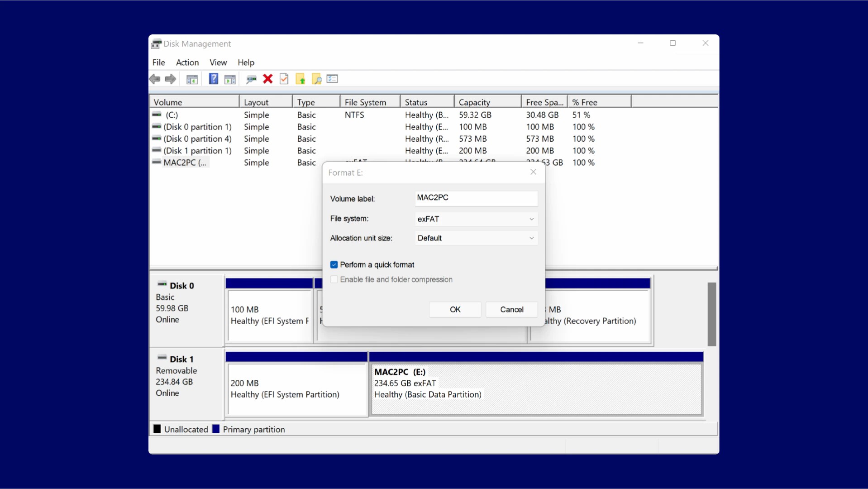Click OK in the Format E: dialog
The width and height of the screenshot is (868, 489).
click(455, 310)
